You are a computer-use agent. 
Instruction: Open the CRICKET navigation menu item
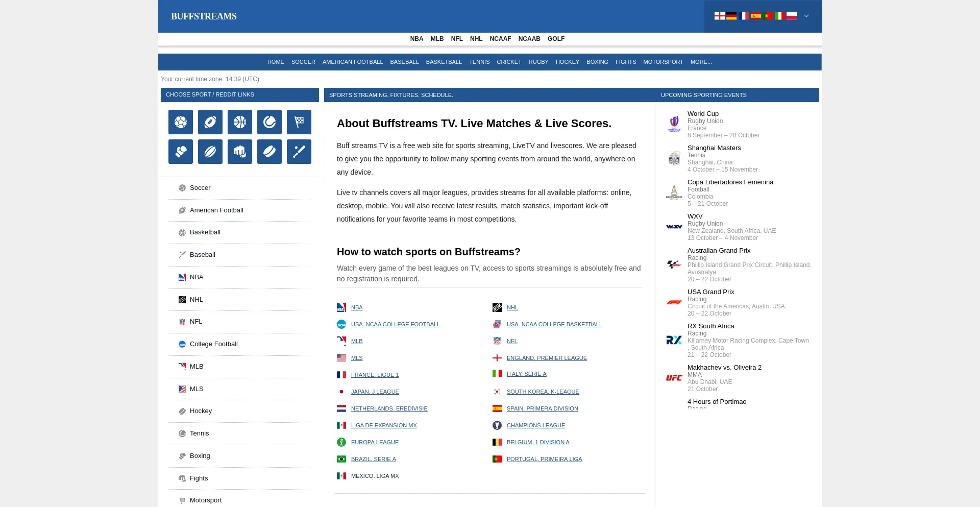(x=509, y=62)
